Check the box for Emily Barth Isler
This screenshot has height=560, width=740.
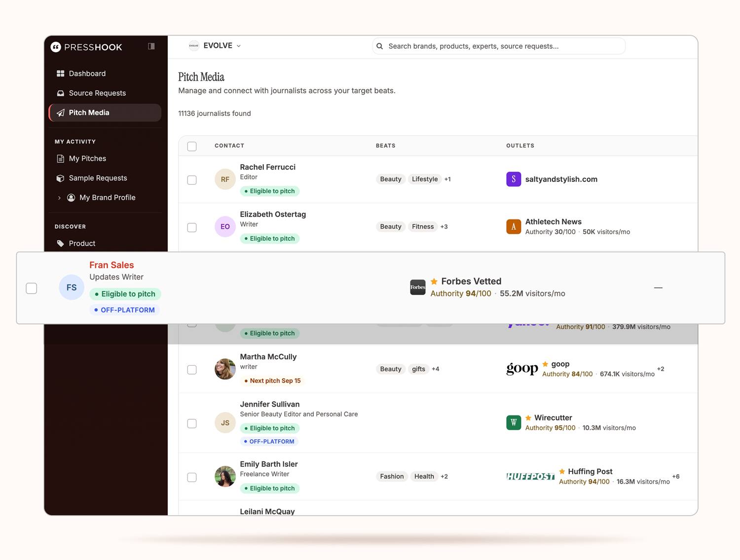[x=192, y=477]
